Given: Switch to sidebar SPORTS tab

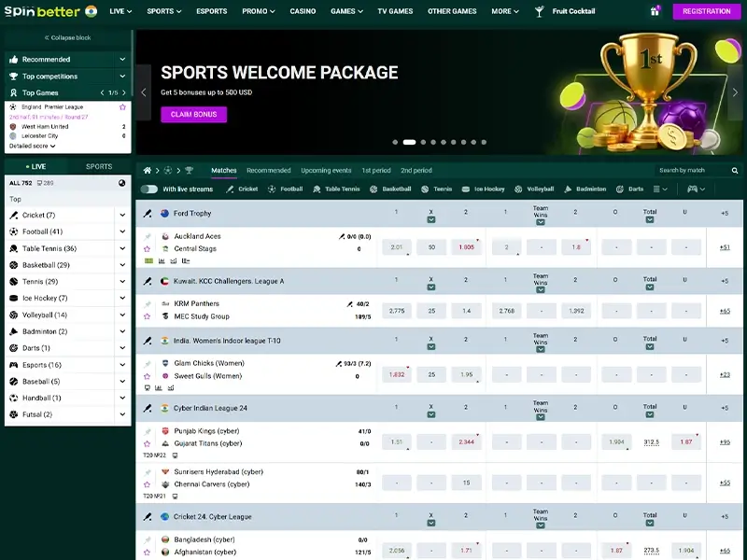Looking at the screenshot, I should [99, 167].
